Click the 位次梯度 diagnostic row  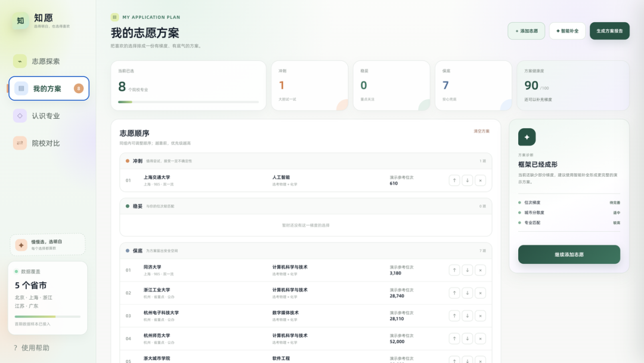pyautogui.click(x=569, y=202)
